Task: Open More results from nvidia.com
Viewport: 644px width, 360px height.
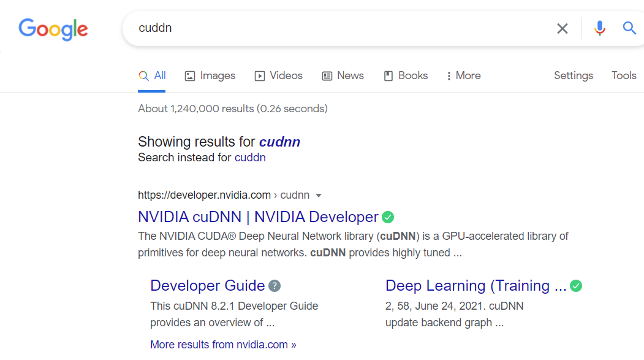Action: 223,345
